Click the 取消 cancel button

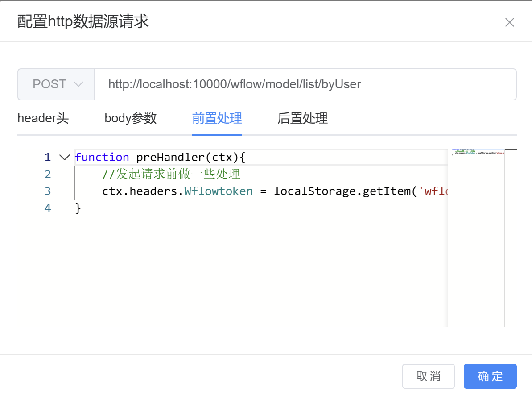(x=428, y=376)
